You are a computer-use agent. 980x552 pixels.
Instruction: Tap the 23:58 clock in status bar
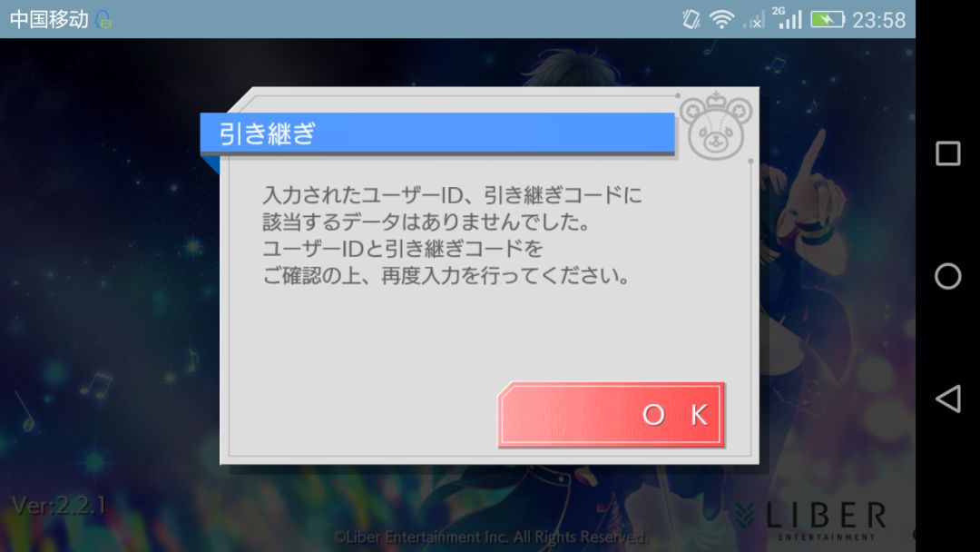coord(878,20)
